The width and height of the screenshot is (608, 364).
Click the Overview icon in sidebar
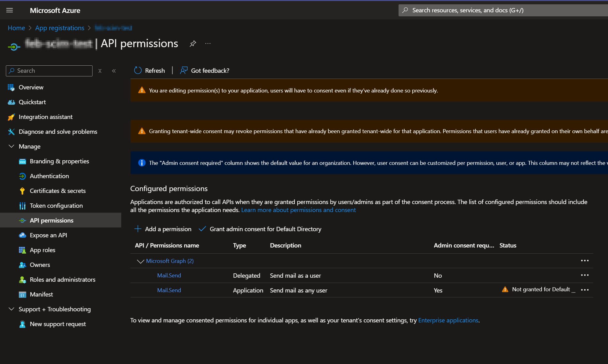click(11, 87)
